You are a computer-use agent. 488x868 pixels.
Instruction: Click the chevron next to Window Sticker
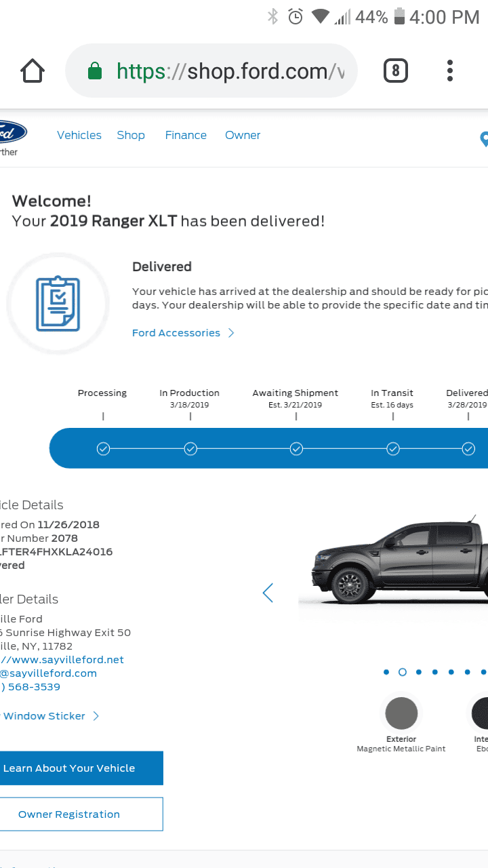point(96,716)
